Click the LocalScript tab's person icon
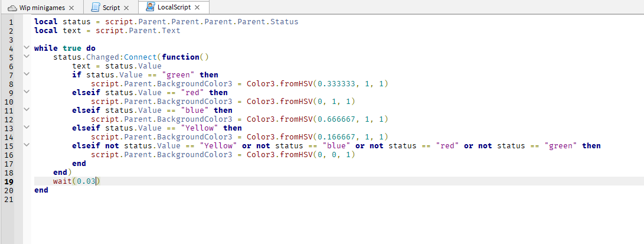644x244 pixels. tap(150, 7)
